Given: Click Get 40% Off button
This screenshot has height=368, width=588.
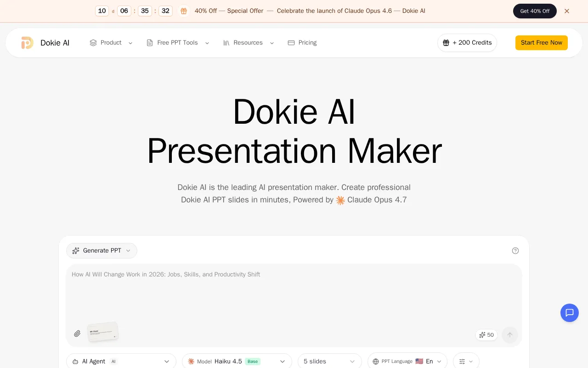Looking at the screenshot, I should [535, 11].
